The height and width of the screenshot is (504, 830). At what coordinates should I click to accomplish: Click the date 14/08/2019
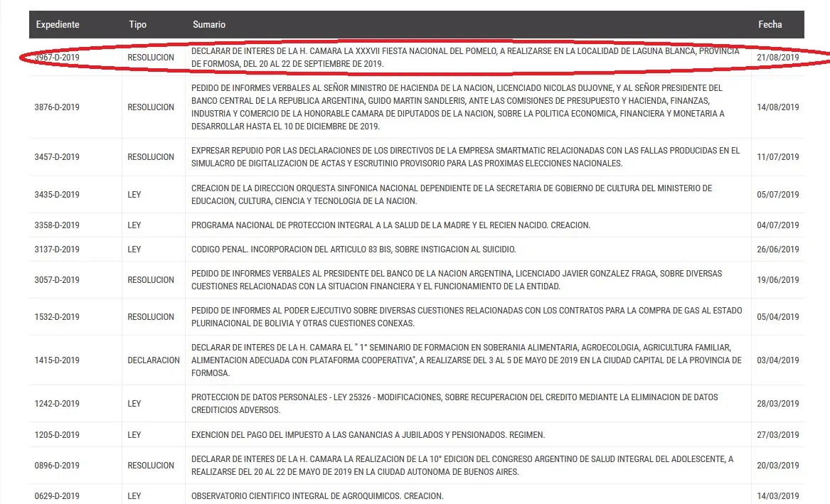pyautogui.click(x=777, y=107)
